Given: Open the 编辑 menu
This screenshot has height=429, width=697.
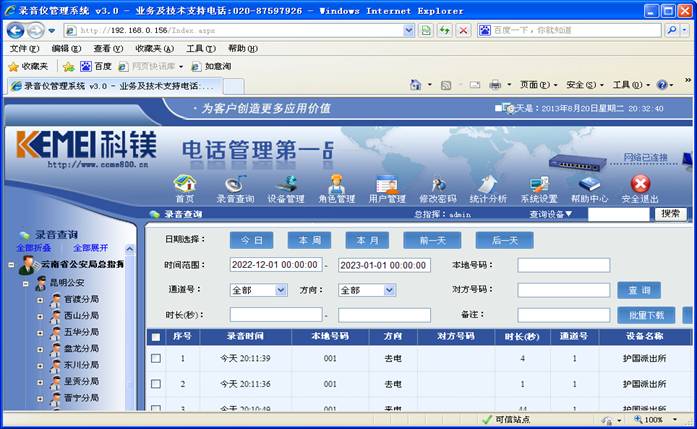Looking at the screenshot, I should 66,48.
